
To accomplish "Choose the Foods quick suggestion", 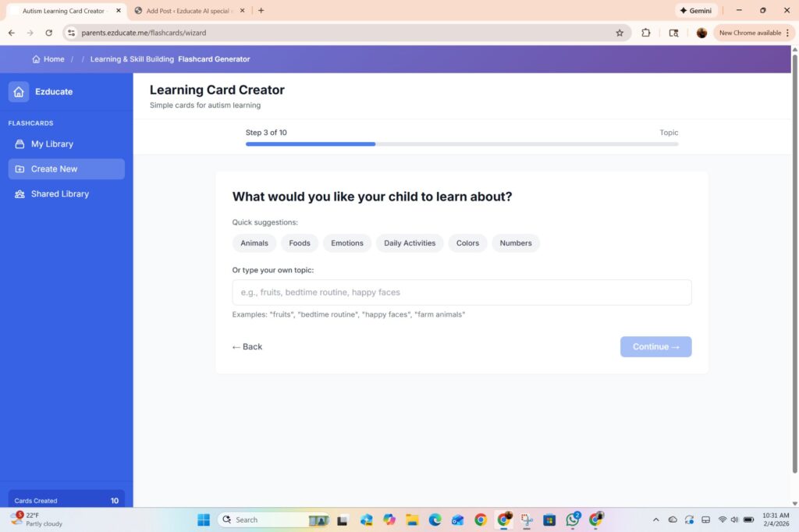I will coord(300,243).
